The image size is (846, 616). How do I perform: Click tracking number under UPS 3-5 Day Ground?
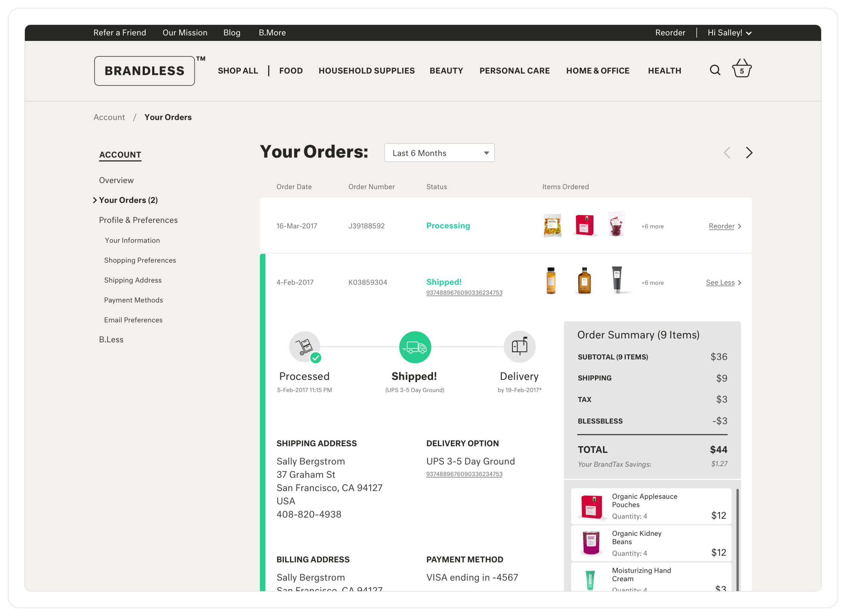(x=464, y=474)
